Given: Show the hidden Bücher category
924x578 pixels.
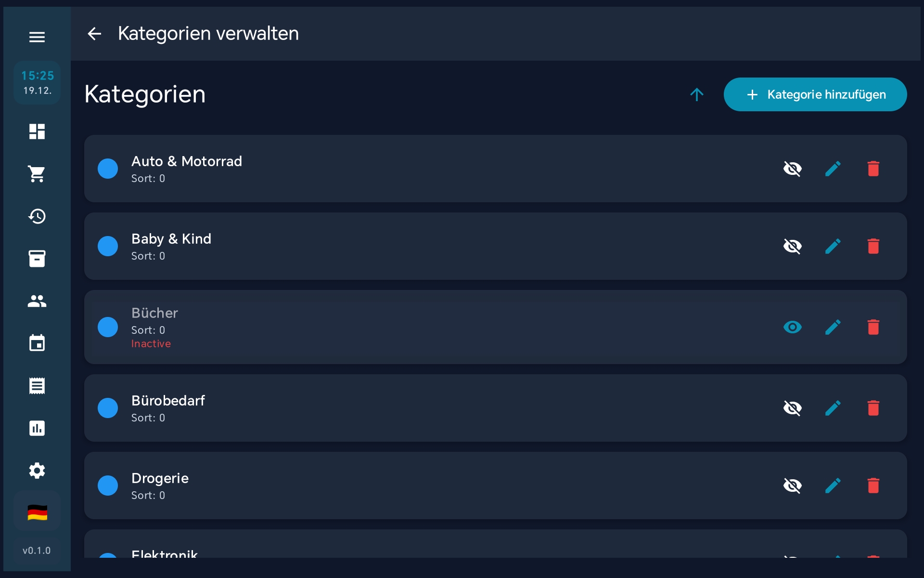Looking at the screenshot, I should 793,327.
